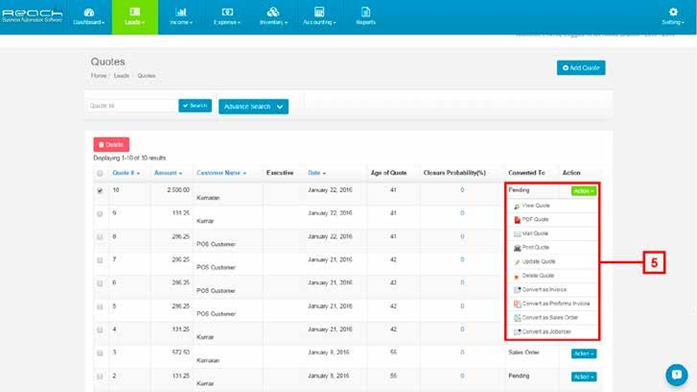The image size is (697, 392).
Task: Open the chat bubble widget
Action: (x=677, y=375)
